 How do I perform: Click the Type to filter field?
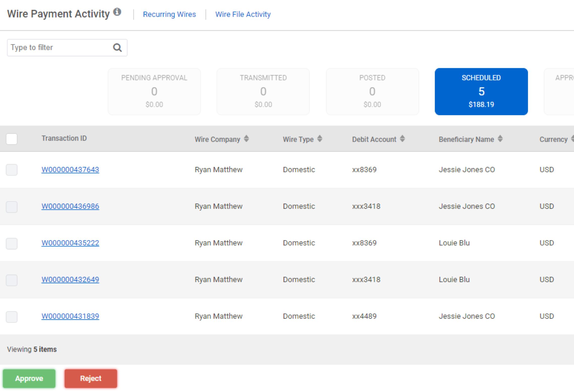tap(59, 48)
